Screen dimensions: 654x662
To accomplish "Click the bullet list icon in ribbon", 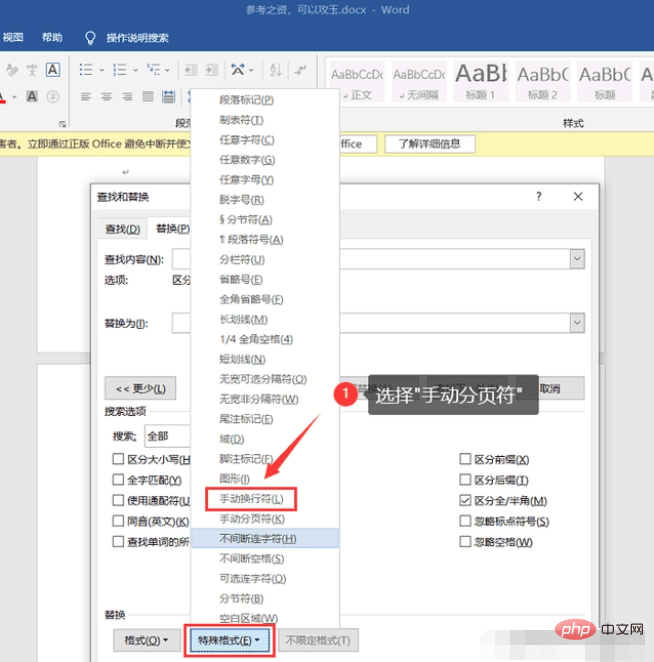I will pos(85,70).
